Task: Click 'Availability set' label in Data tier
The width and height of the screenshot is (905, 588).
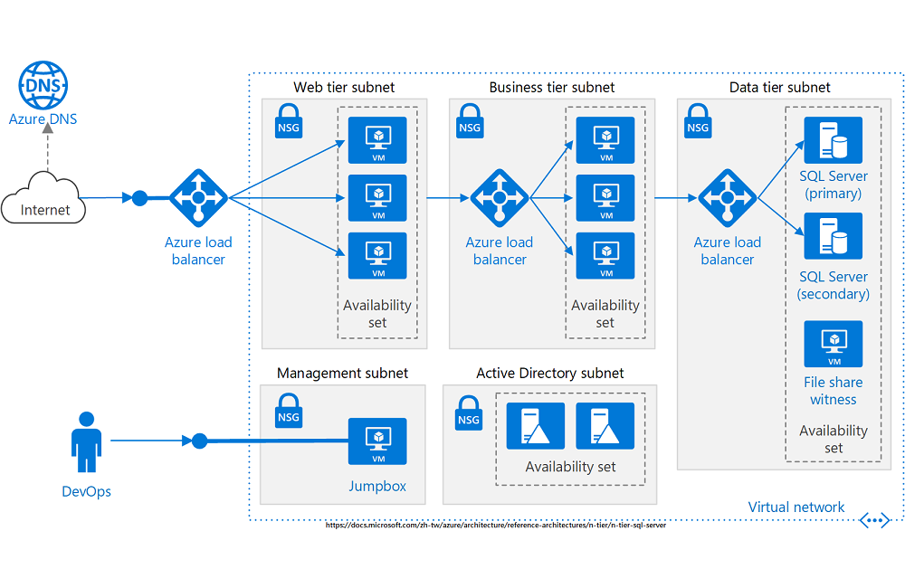Action: click(x=834, y=439)
